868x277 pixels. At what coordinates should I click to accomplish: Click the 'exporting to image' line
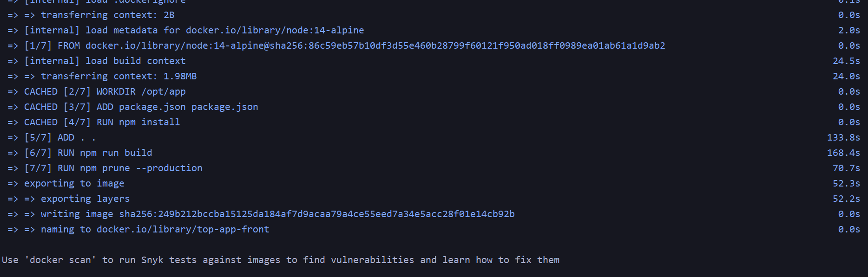(x=74, y=183)
